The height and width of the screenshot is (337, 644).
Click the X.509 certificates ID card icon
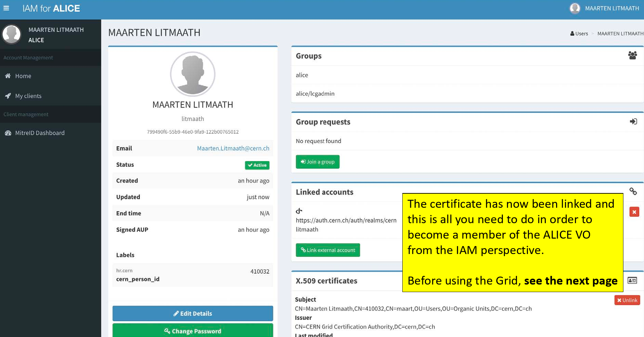pyautogui.click(x=632, y=280)
